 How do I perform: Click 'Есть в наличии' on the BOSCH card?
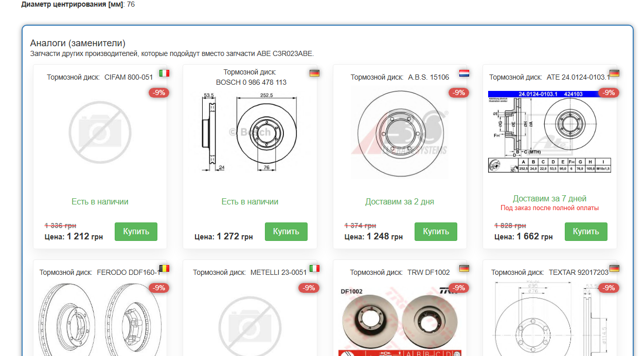[250, 201]
